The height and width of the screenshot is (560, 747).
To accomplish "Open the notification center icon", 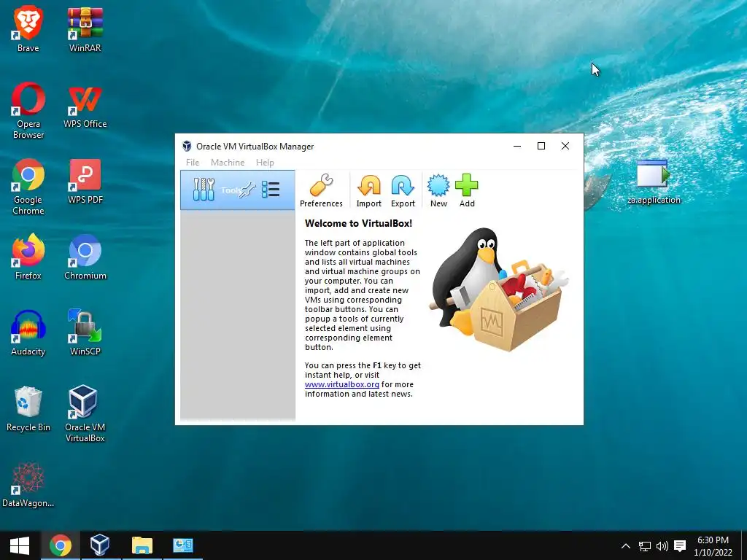I will 680,546.
